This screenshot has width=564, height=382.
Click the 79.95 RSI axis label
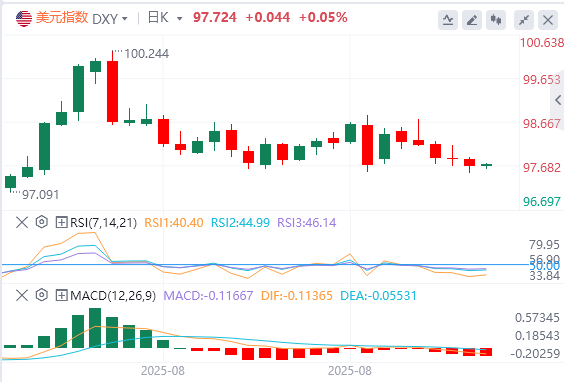pos(544,245)
